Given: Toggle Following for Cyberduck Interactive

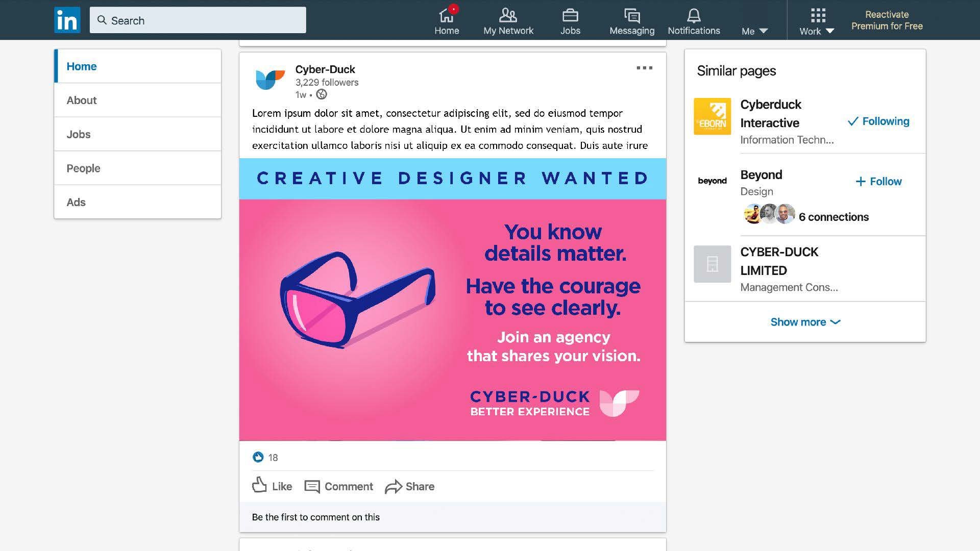Looking at the screenshot, I should (x=878, y=121).
